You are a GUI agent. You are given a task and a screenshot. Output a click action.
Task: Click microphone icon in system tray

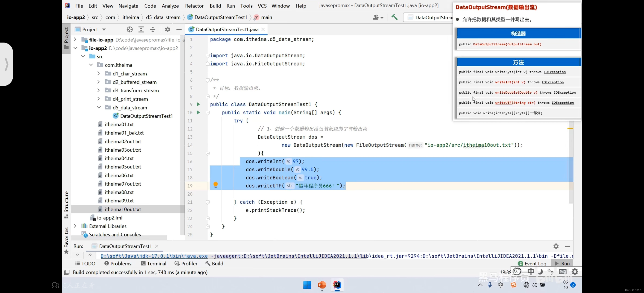point(490,285)
